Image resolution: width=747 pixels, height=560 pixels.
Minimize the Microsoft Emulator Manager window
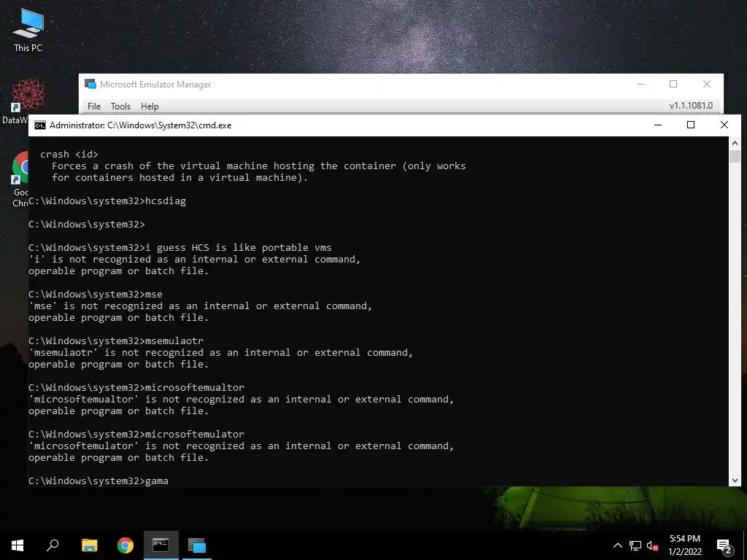pyautogui.click(x=640, y=85)
